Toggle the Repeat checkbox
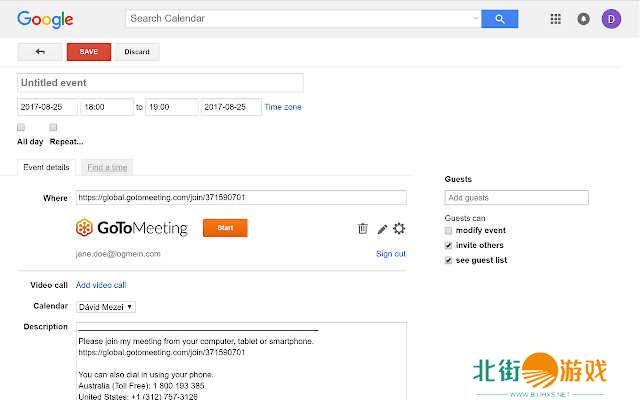This screenshot has width=640, height=400. coord(53,128)
